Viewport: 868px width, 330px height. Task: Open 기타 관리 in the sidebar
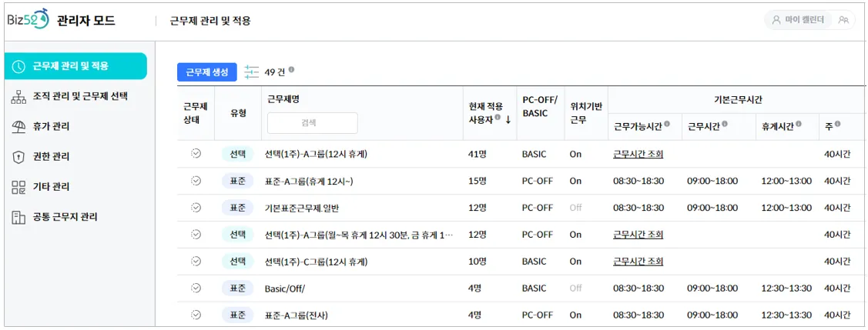point(51,187)
